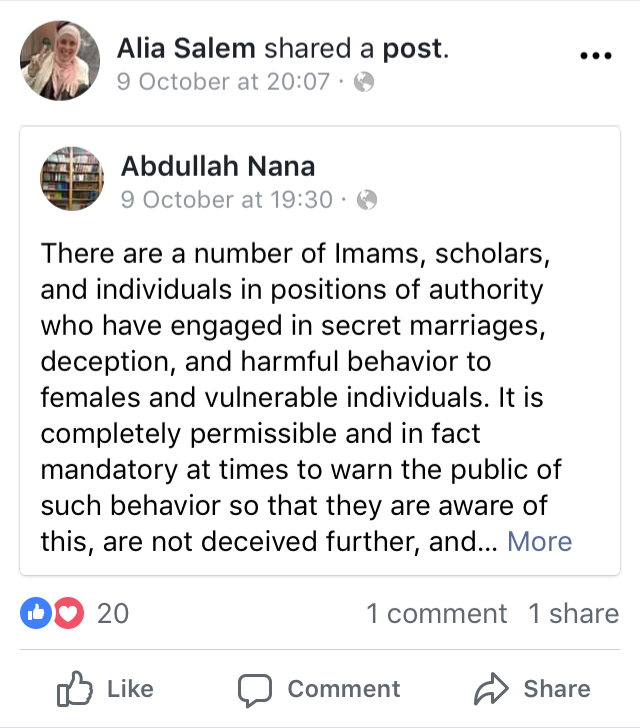This screenshot has height=728, width=640.
Task: Tap the thumbs-up Like icon button
Action: pos(74,689)
